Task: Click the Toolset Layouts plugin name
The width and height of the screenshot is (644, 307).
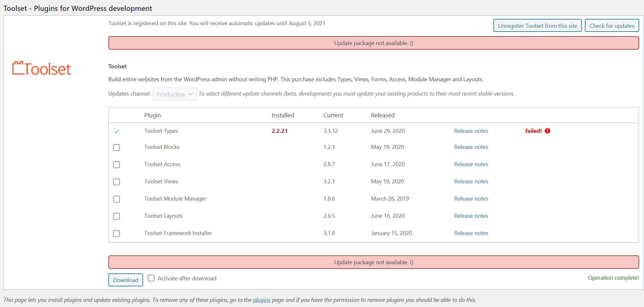Action: (163, 216)
